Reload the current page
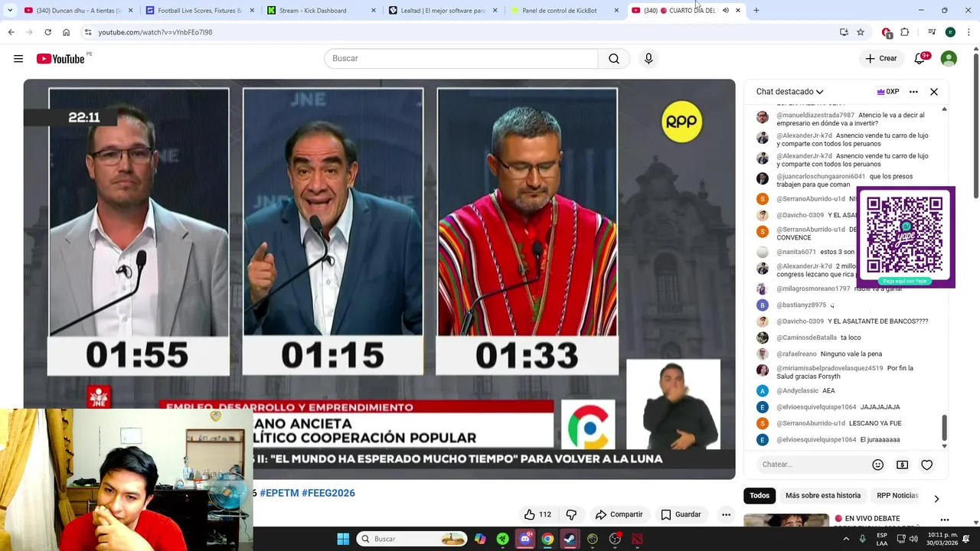980x551 pixels. point(47,32)
